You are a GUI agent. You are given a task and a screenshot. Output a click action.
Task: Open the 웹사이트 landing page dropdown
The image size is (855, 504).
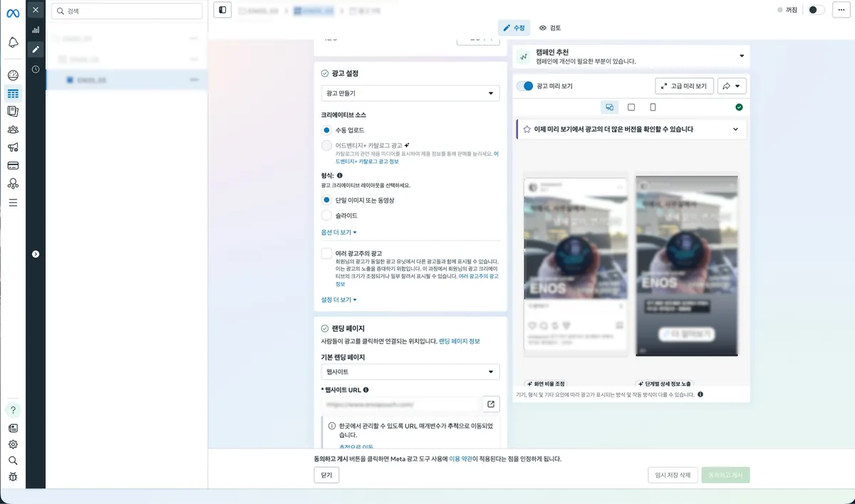coord(410,372)
